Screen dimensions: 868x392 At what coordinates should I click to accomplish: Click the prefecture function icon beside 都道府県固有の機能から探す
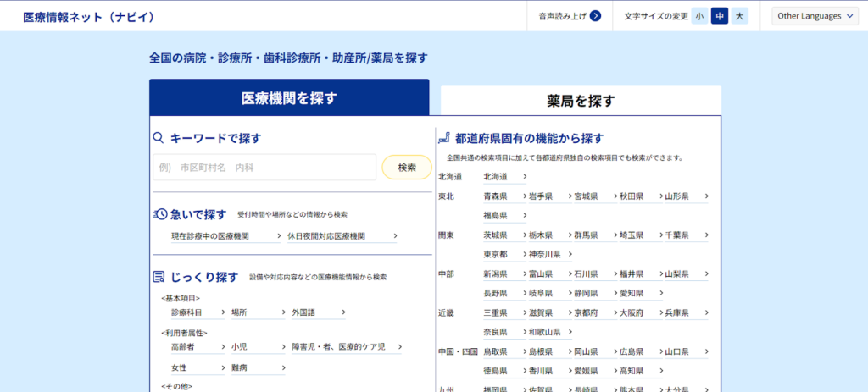click(443, 137)
